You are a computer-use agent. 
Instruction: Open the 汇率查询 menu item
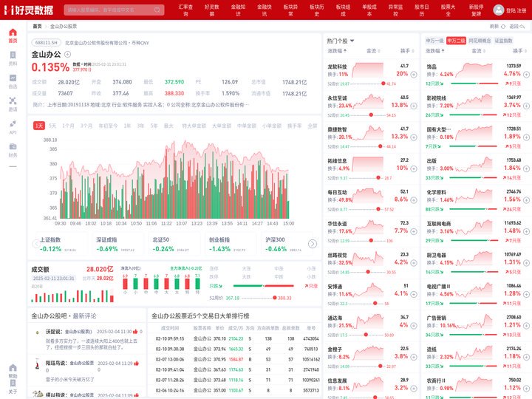click(185, 10)
